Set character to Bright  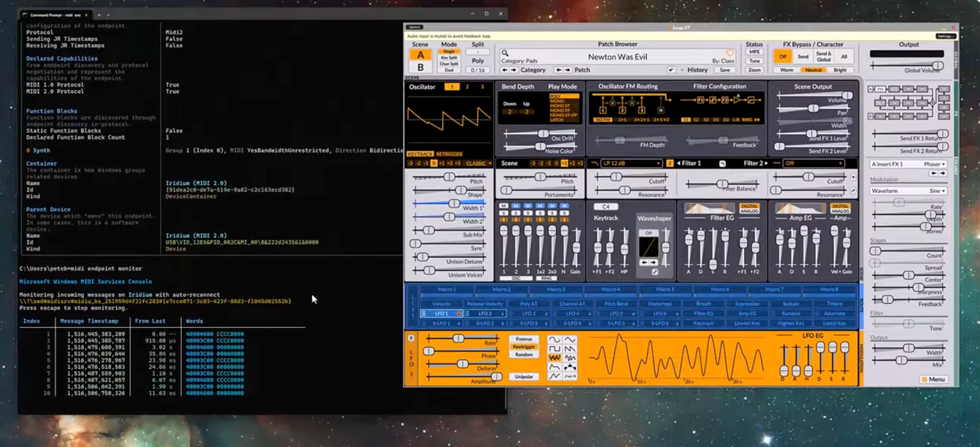[x=840, y=70]
